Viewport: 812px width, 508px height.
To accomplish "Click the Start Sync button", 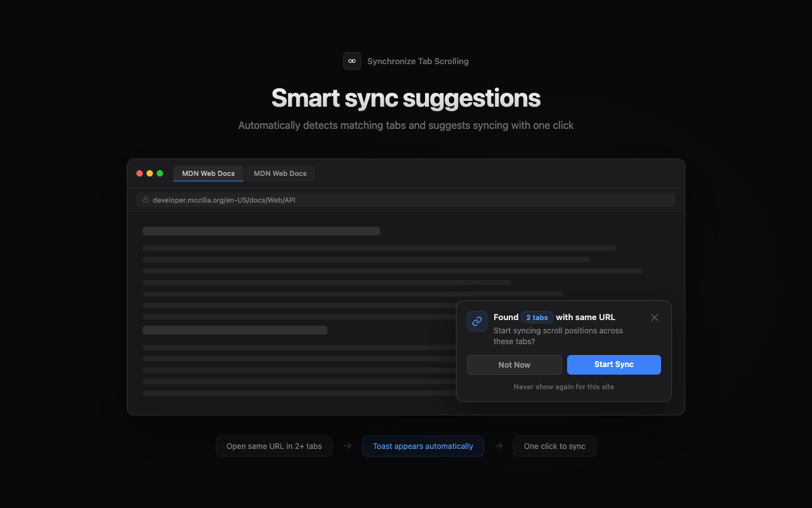I will 614,364.
